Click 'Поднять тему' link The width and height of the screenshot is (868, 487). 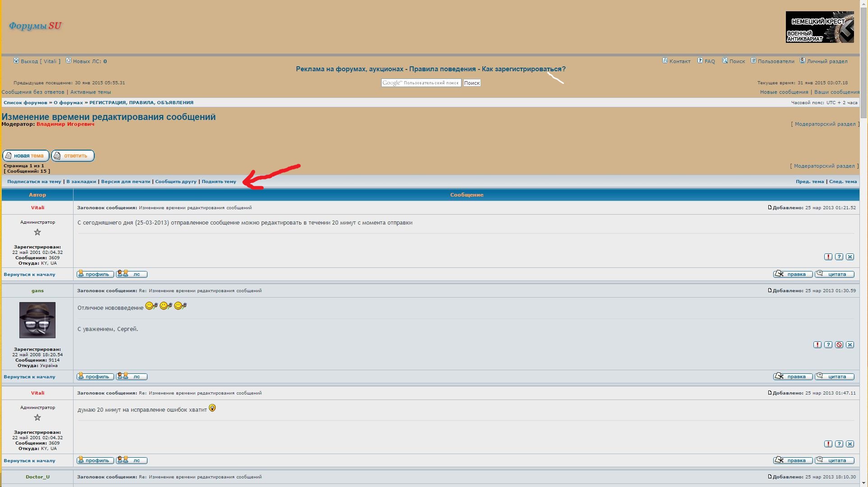click(x=219, y=182)
